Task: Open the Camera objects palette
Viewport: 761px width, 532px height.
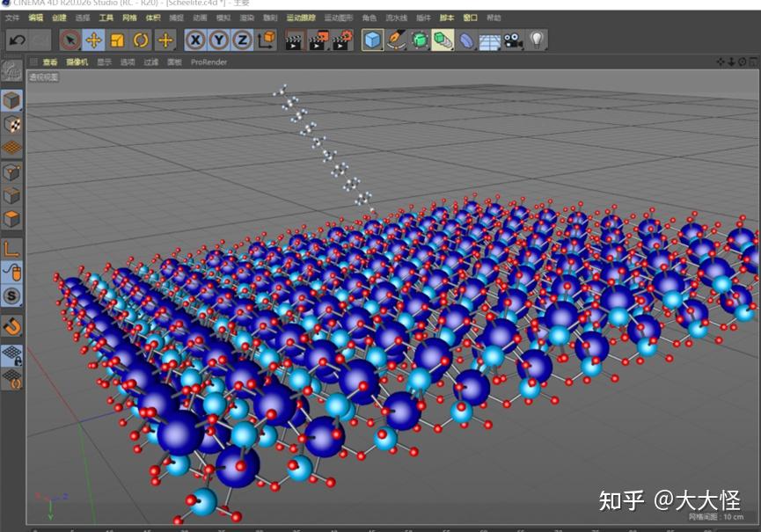Action: pos(513,40)
